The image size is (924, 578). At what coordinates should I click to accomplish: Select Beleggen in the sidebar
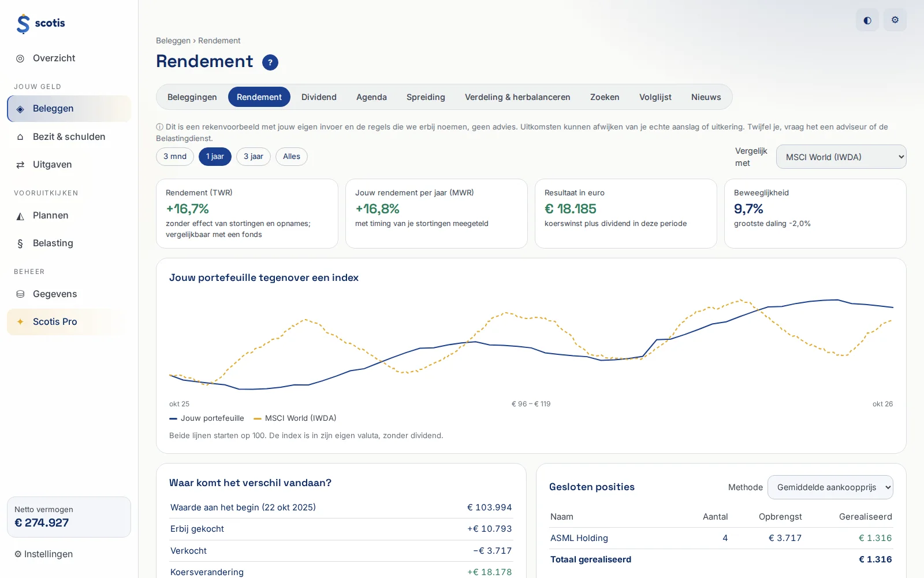click(69, 109)
